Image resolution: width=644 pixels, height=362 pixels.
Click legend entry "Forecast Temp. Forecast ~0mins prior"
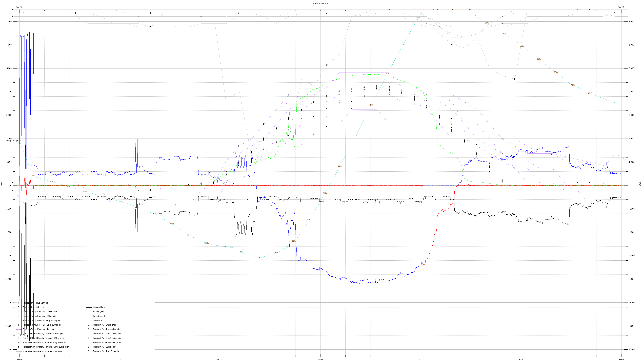coord(39,312)
